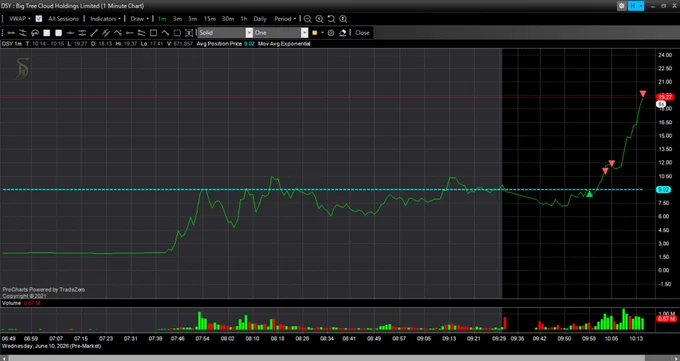
Task: Click the zoom in magnifier icon
Action: coord(320,19)
